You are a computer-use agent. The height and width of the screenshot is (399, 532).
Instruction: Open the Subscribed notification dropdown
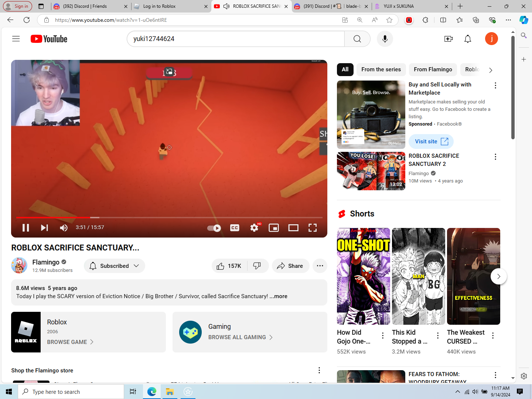pyautogui.click(x=115, y=266)
